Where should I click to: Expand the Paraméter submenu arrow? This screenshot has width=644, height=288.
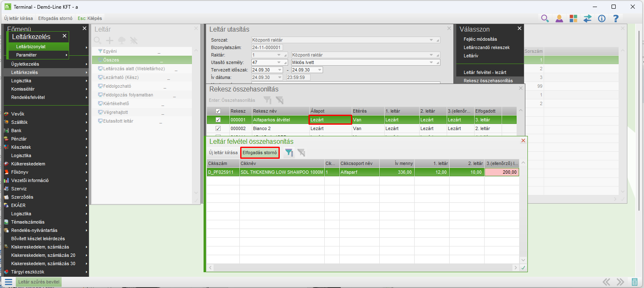pyautogui.click(x=66, y=55)
